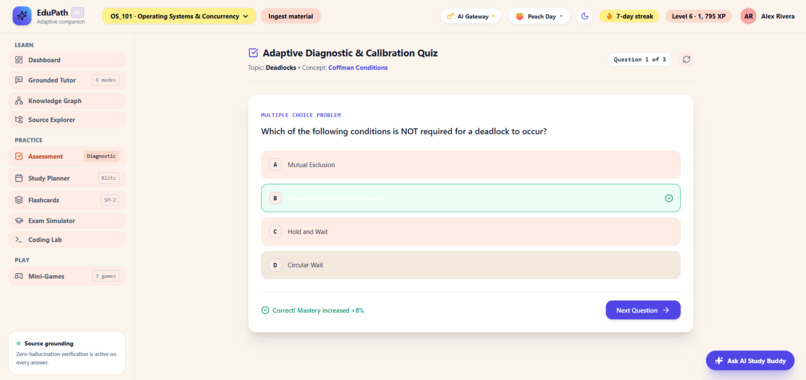Click the peach icon in theme selector

520,16
